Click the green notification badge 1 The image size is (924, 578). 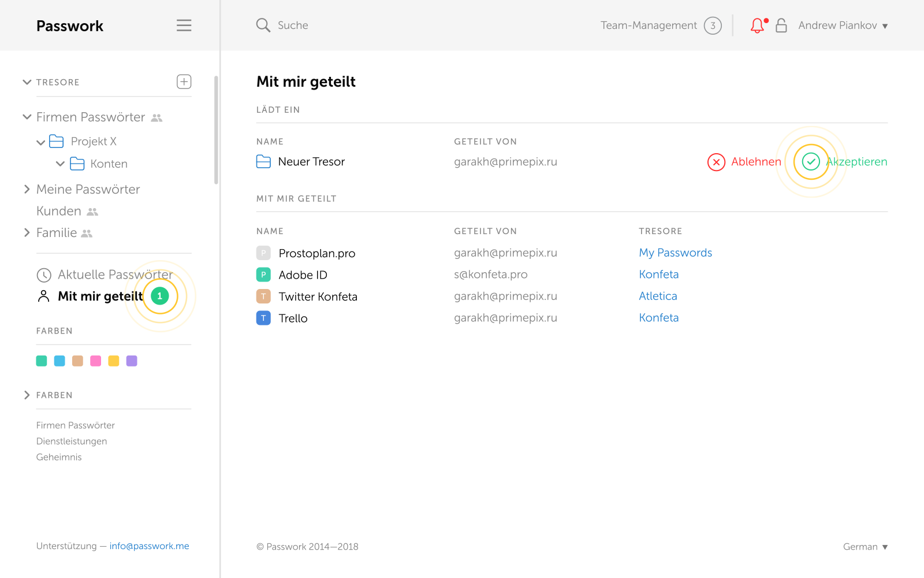(160, 296)
